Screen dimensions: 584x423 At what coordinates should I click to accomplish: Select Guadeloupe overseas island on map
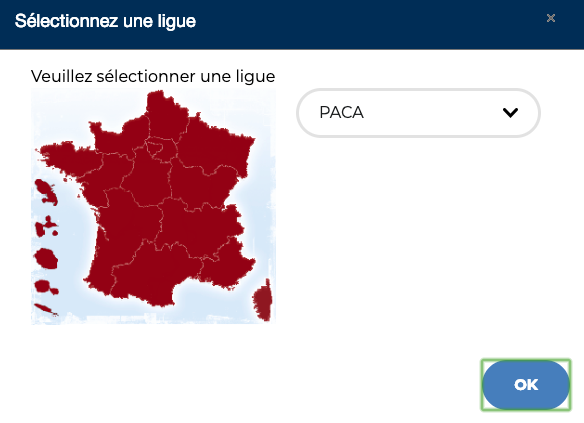click(x=46, y=227)
